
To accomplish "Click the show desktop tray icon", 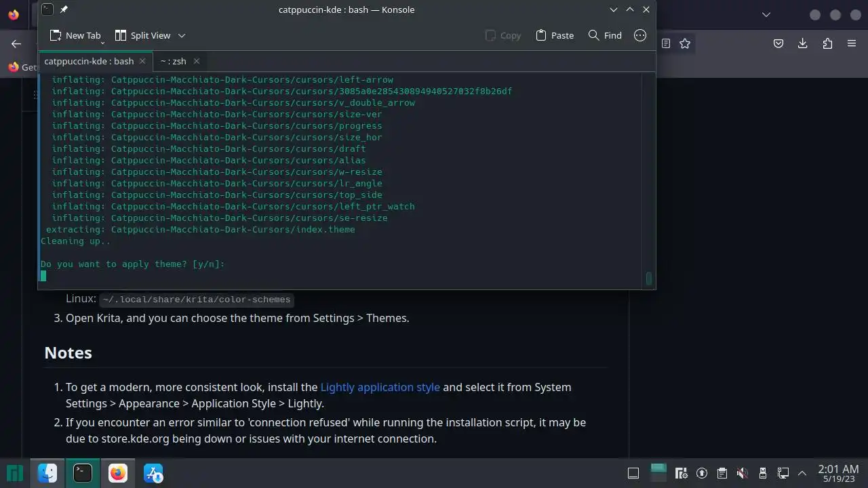I will click(x=633, y=473).
